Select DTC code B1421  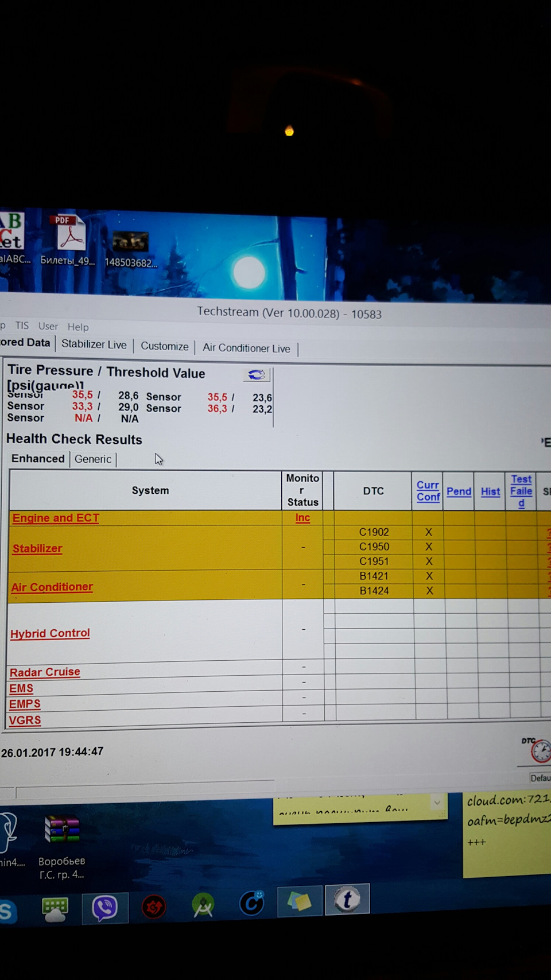tap(374, 576)
